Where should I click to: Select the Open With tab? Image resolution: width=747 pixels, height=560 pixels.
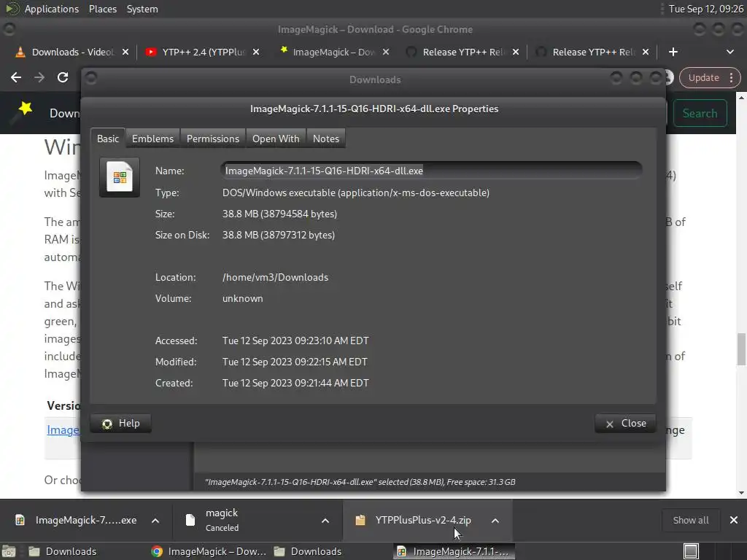pos(275,139)
